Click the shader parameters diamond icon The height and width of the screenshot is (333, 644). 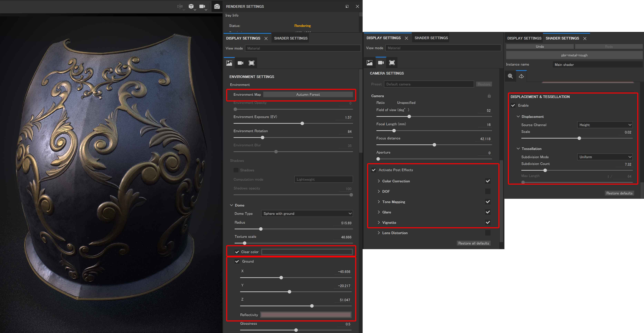[x=521, y=76]
